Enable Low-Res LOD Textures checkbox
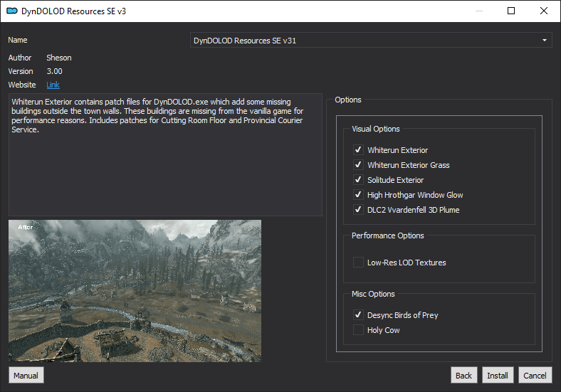This screenshot has height=392, width=561. (x=358, y=263)
